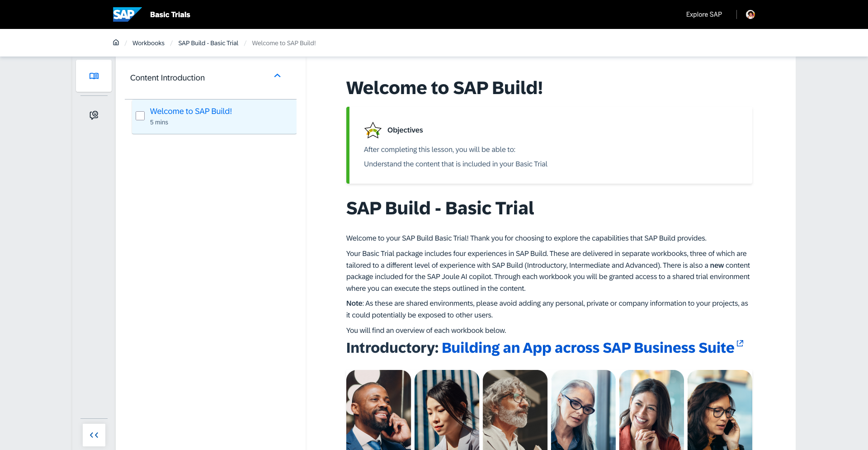
Task: Collapse the Content Introduction section chevron
Action: 278,76
